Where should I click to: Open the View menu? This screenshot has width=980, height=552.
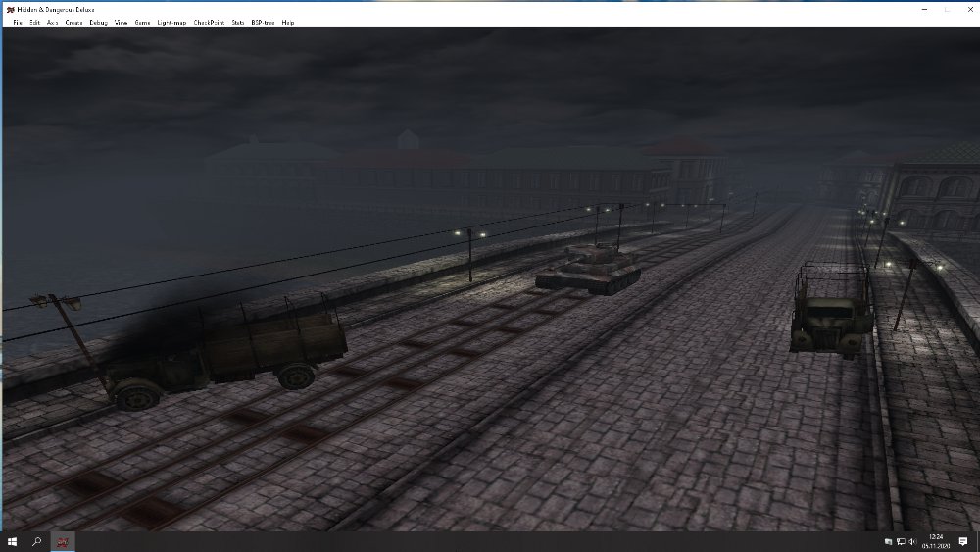[x=121, y=22]
